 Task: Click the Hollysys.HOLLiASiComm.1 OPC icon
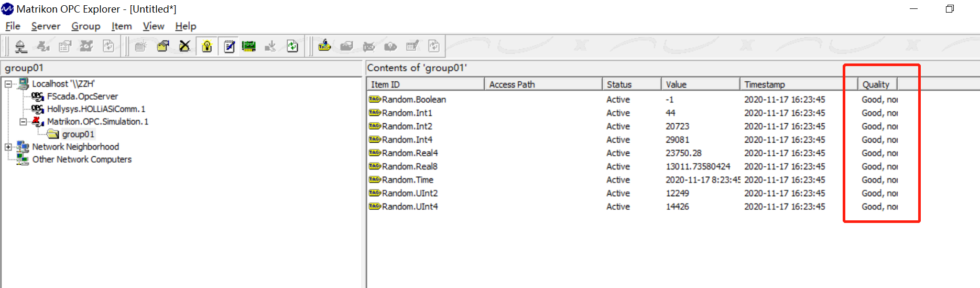point(38,109)
